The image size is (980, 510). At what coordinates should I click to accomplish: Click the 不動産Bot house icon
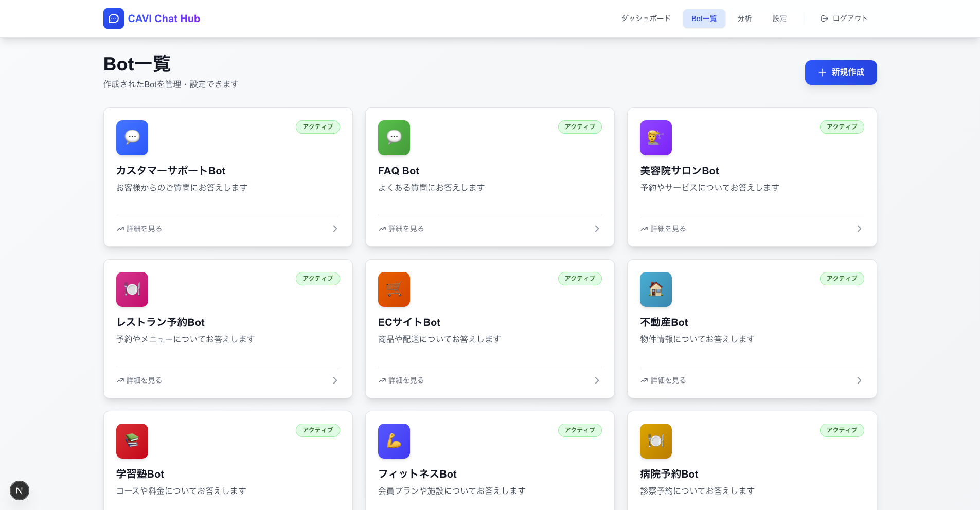tap(655, 289)
